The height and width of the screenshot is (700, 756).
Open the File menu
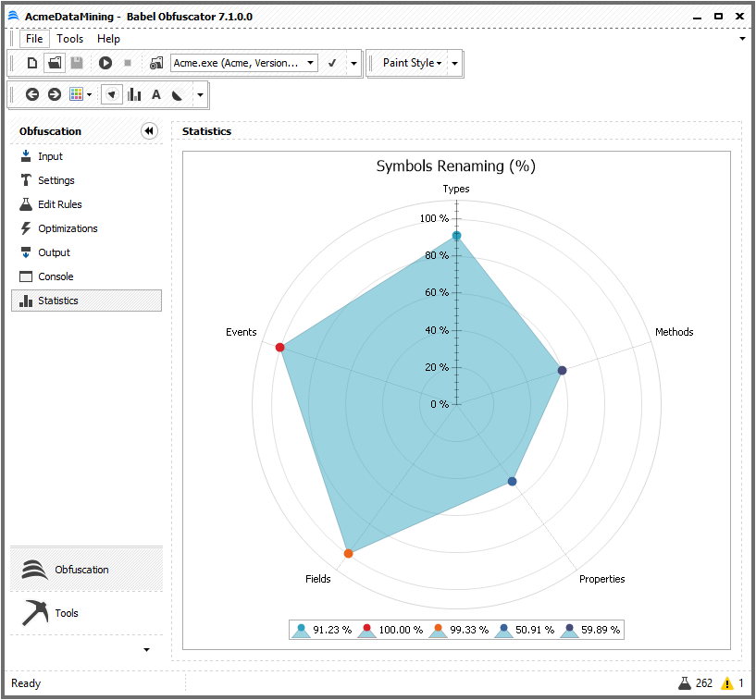[34, 39]
